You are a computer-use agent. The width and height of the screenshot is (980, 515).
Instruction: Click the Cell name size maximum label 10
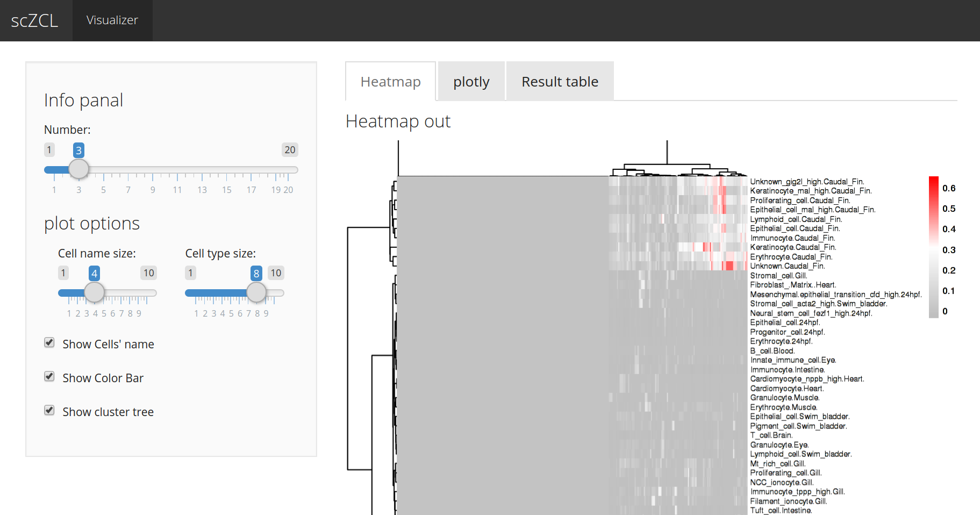[x=149, y=273]
